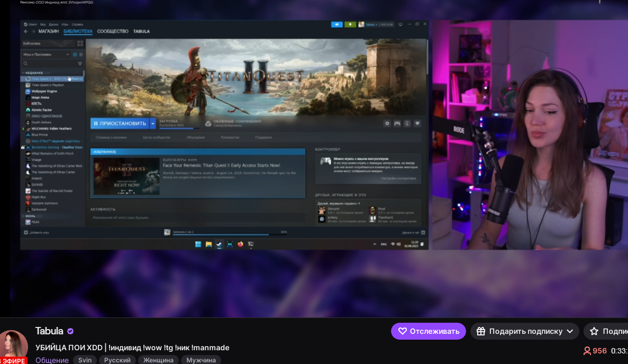Pause download with ПРИОСТАНОВИТЬ button
Viewport: 628px width, 364px height.
tap(120, 123)
